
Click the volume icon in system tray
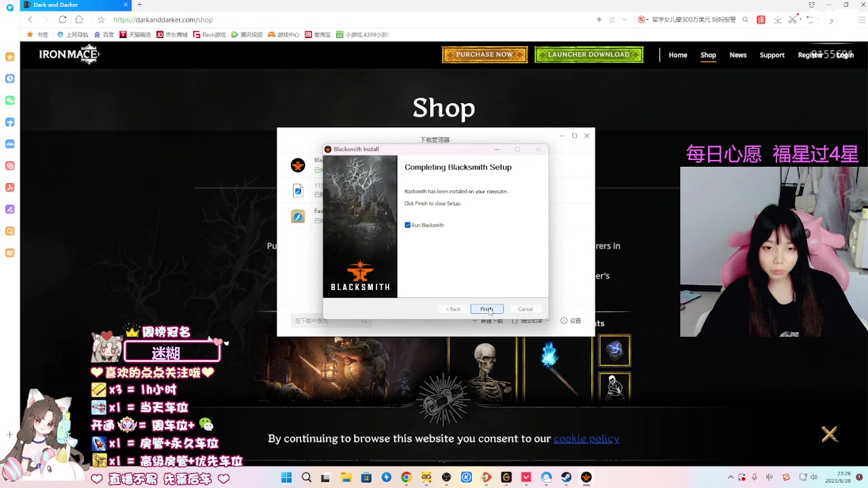coord(814,477)
